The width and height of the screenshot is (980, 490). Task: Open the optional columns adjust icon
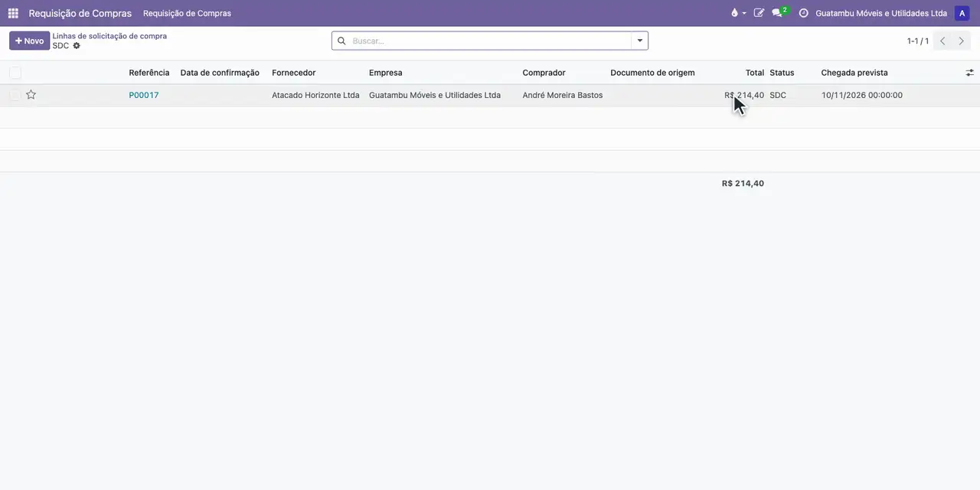(x=969, y=73)
